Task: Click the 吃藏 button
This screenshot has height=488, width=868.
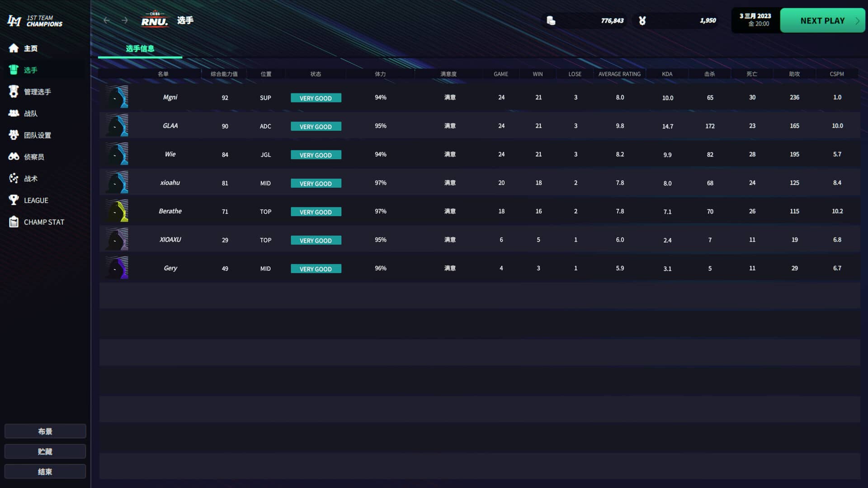Action: pos(45,451)
